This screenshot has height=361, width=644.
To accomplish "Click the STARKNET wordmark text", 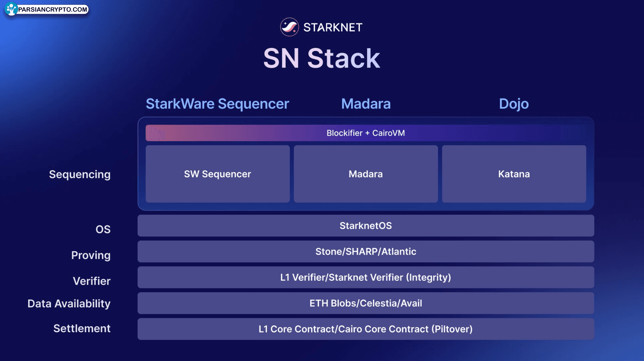I will 333,27.
